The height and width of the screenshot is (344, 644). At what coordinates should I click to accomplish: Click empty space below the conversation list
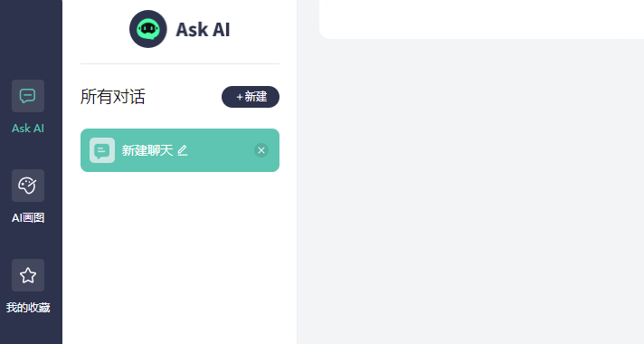point(180,259)
